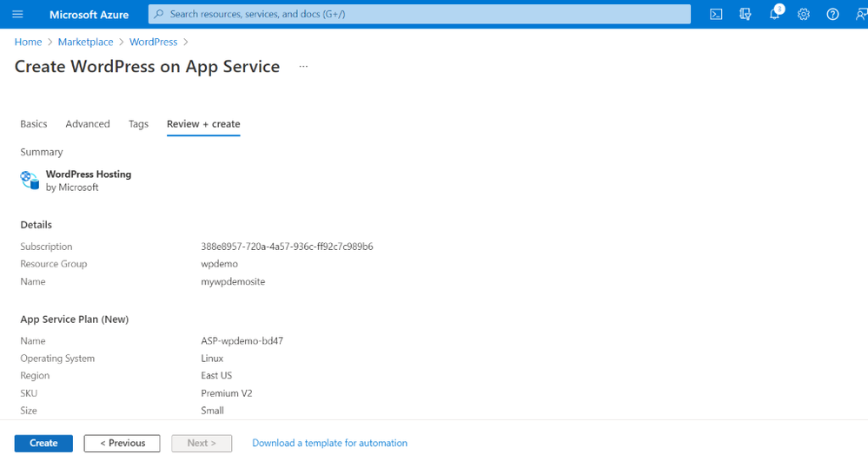Click the by Microsoft publisher text

point(72,188)
